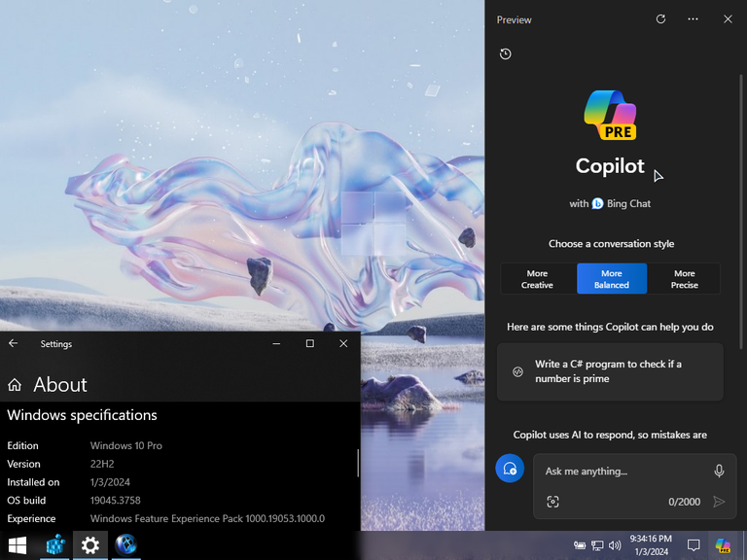747x560 pixels.
Task: Open the volume speaker tray icon
Action: [615, 545]
